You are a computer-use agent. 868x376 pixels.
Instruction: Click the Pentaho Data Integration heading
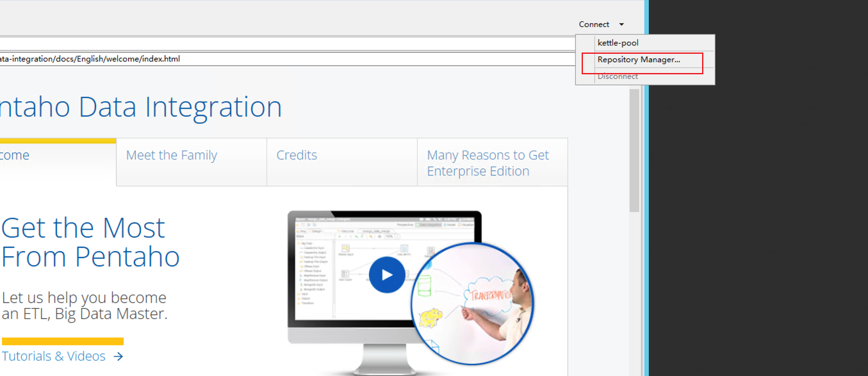point(141,107)
